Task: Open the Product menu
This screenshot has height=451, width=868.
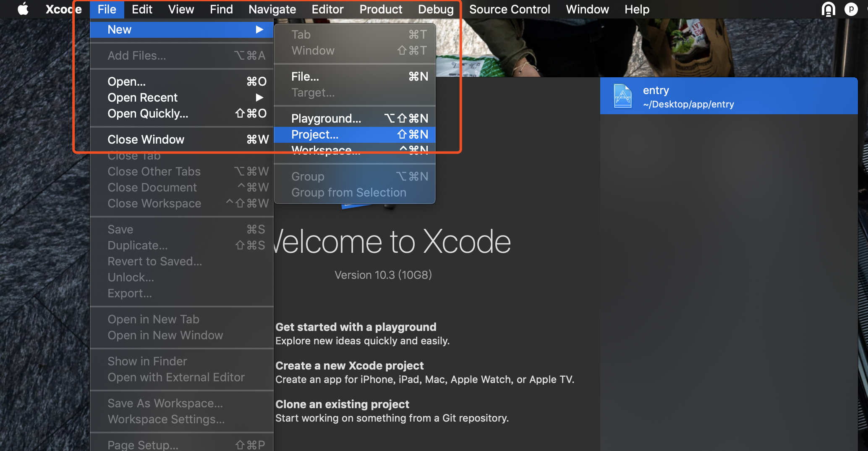Action: click(x=381, y=9)
